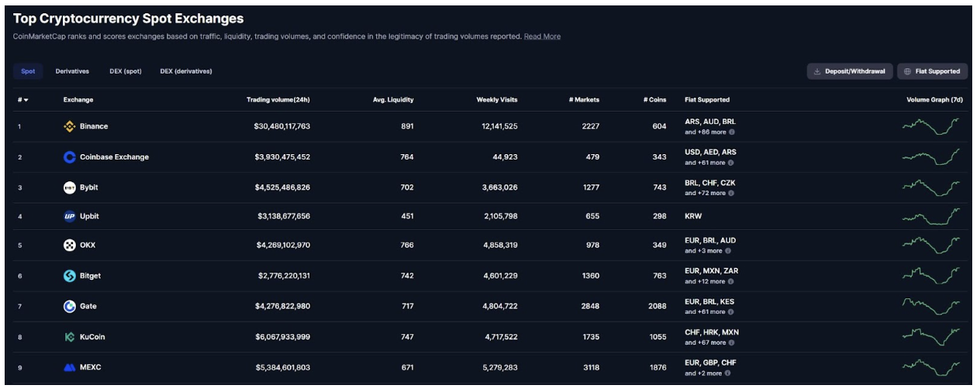
Task: Click the MEXC logo icon
Action: [70, 367]
